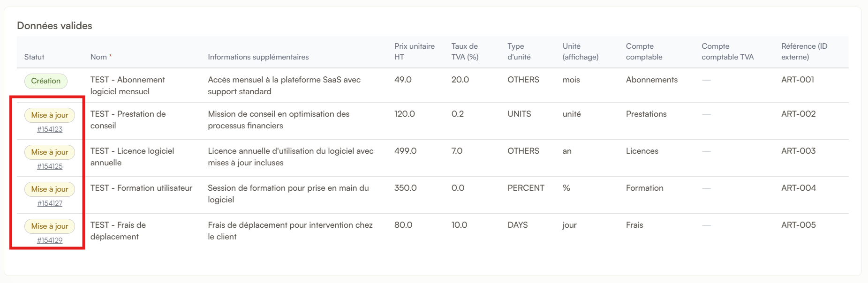Click the PERCENT unit type cell
This screenshot has width=868, height=283.
click(x=526, y=188)
